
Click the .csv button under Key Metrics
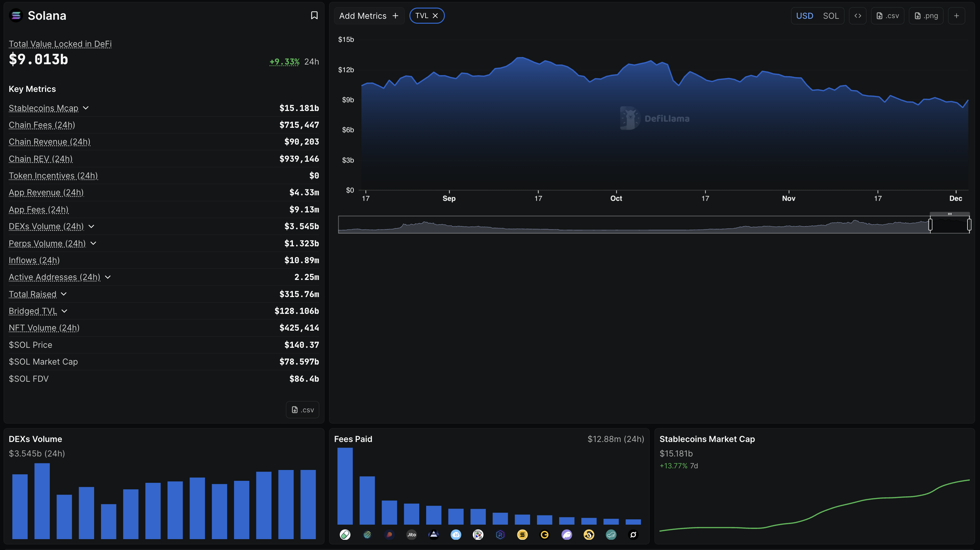point(302,410)
